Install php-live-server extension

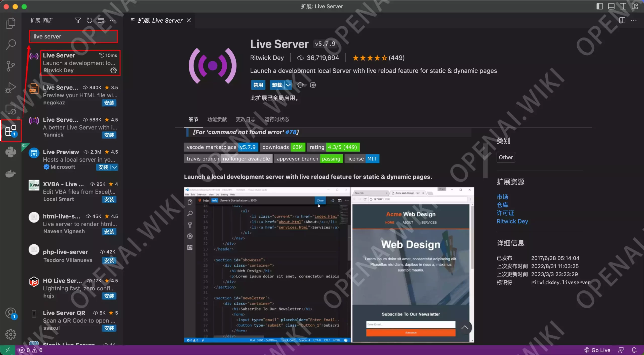[x=109, y=260]
